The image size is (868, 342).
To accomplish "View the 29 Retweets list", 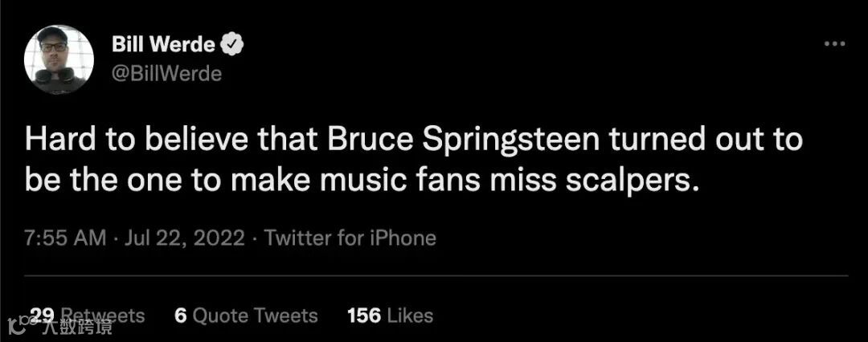I will tap(86, 316).
